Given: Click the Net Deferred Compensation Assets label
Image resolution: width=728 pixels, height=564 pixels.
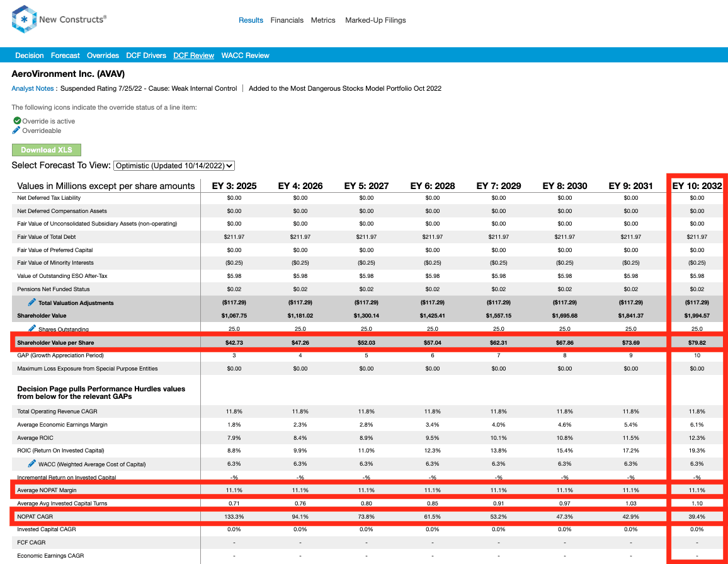Looking at the screenshot, I should 62,211.
